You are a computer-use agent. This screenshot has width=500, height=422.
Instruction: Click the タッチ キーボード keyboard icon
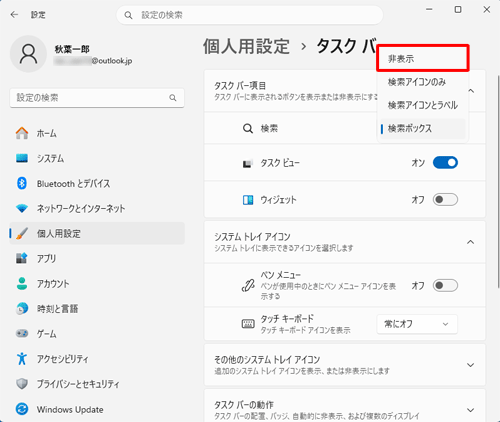(248, 324)
